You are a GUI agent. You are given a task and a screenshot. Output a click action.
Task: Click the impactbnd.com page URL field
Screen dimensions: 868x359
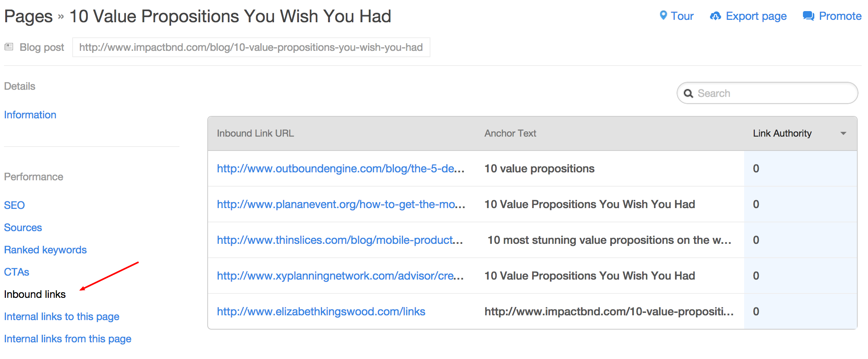[x=251, y=47]
